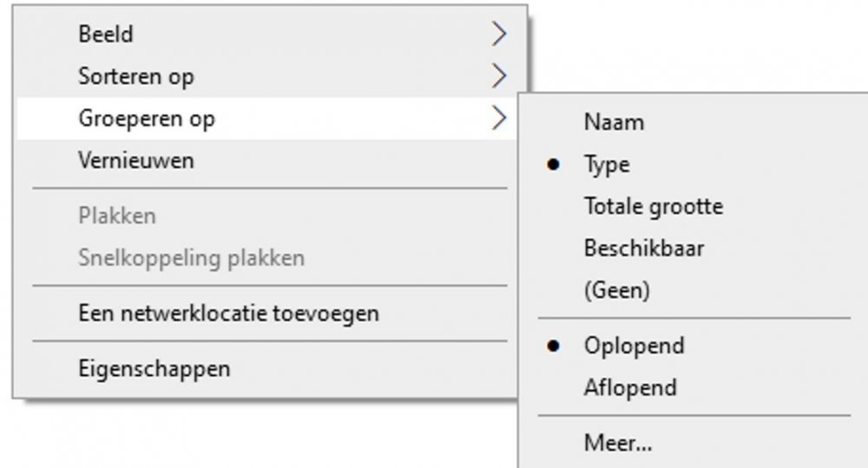Open Eigenschappen from the context menu
Image resolution: width=868 pixels, height=468 pixels.
(155, 368)
